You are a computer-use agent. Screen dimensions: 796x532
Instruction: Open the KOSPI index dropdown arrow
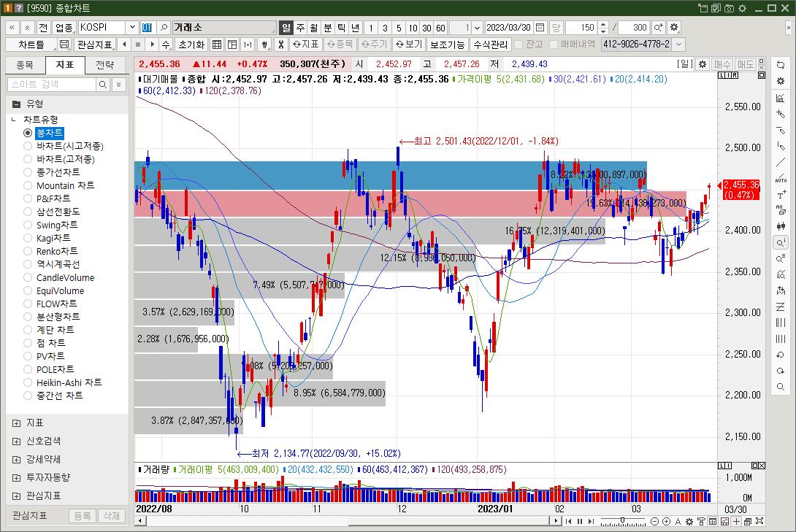(x=132, y=28)
